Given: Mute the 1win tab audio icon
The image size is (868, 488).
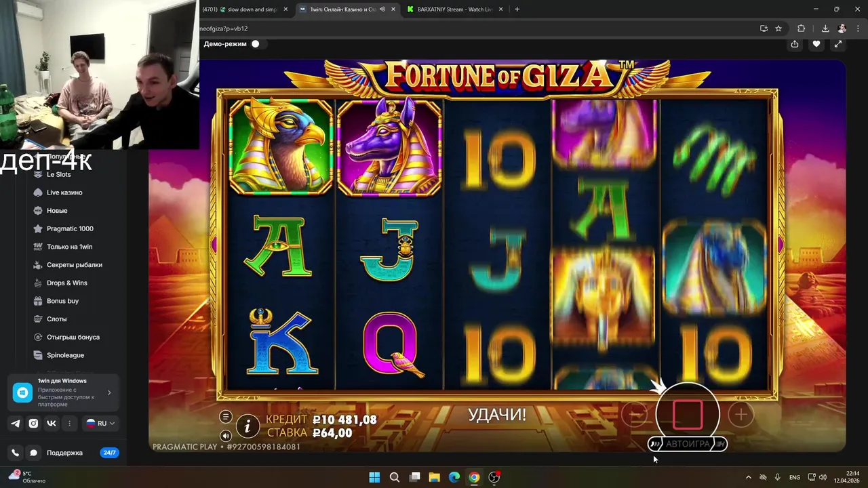Looking at the screenshot, I should tap(382, 9).
